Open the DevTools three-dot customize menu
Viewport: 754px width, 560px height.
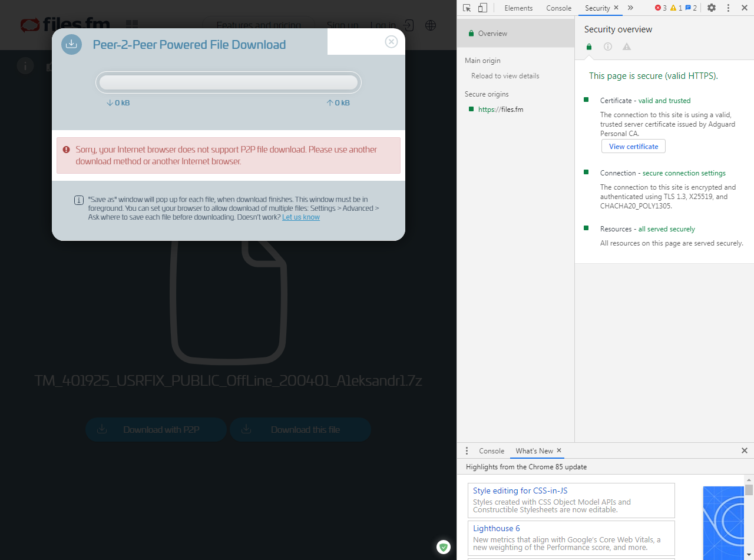point(728,8)
